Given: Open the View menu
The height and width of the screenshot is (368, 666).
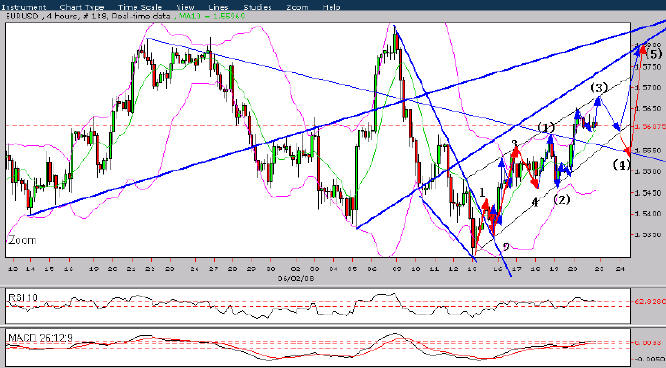Looking at the screenshot, I should [185, 7].
